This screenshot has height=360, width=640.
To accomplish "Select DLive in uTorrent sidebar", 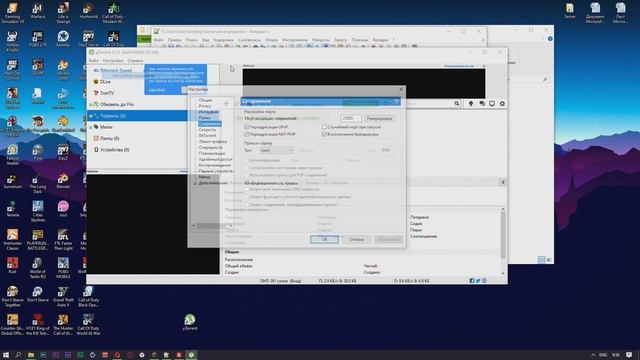I will pyautogui.click(x=105, y=82).
